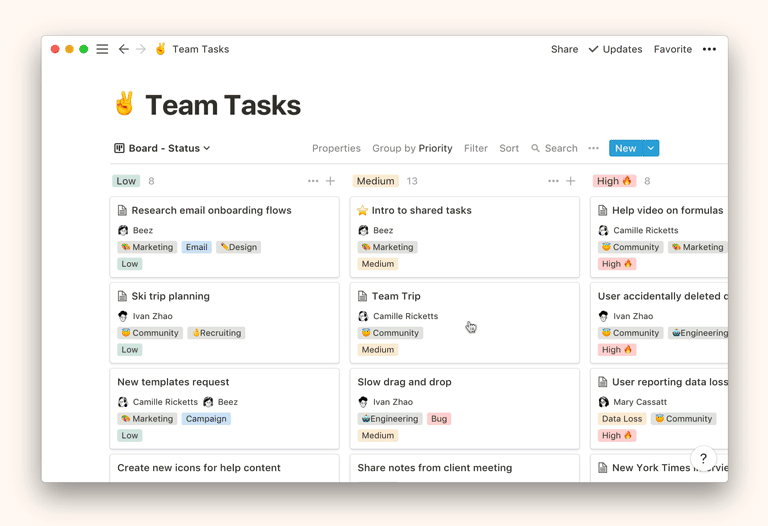
Task: Open the help question mark button
Action: pyautogui.click(x=703, y=459)
